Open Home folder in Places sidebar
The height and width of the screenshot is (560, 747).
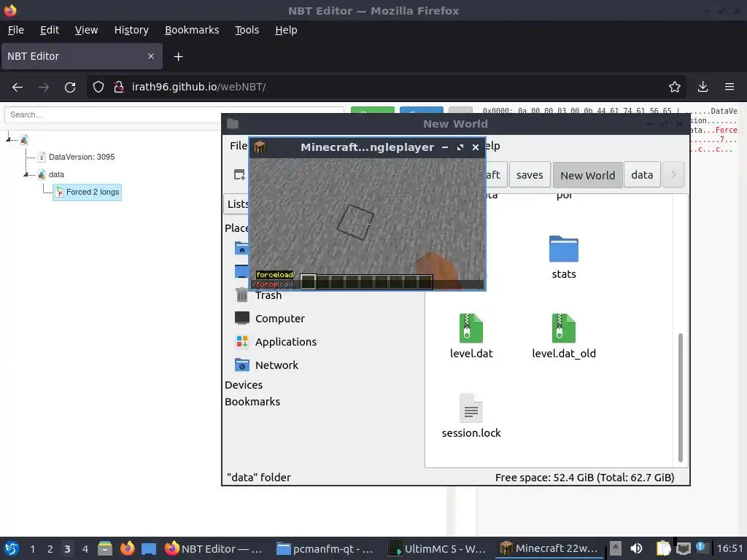coord(241,248)
